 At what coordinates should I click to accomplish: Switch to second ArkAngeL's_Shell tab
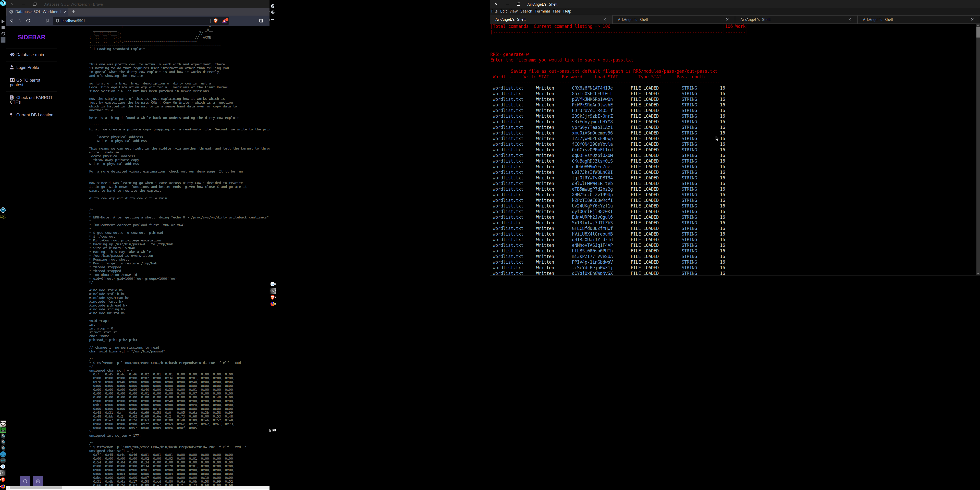[x=633, y=19]
